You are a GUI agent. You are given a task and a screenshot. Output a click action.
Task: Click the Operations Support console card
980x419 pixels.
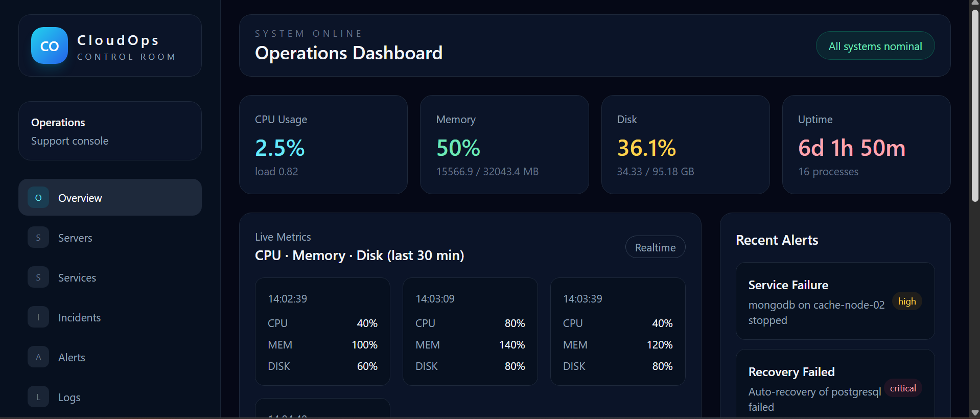pos(110,131)
